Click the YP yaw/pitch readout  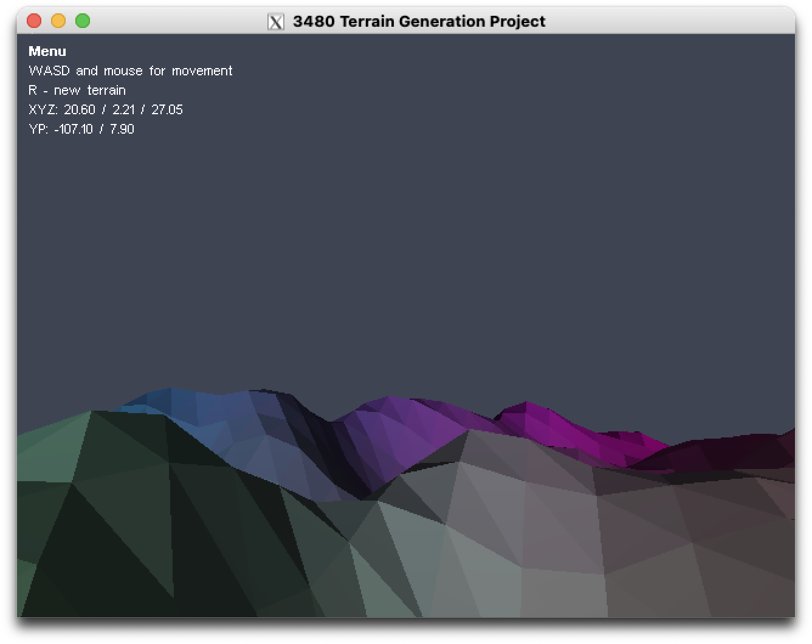[x=81, y=129]
